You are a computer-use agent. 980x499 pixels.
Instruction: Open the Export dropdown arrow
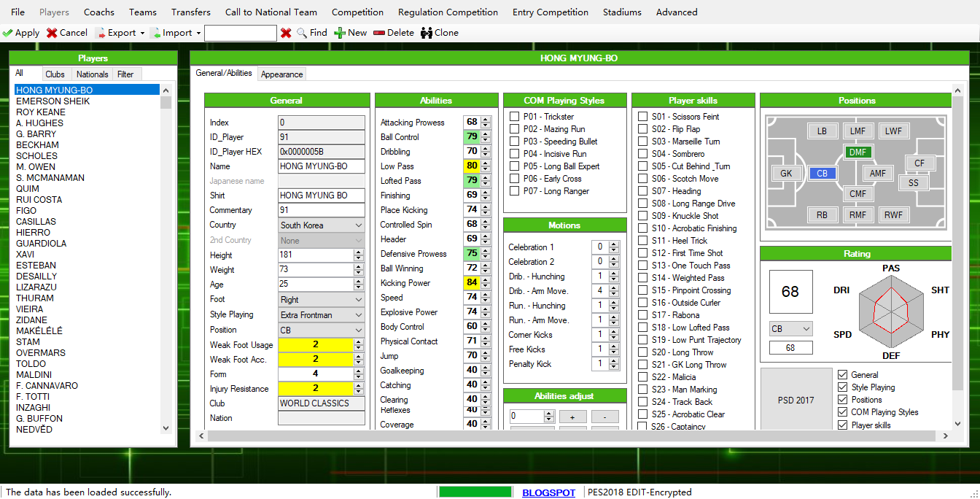point(142,33)
